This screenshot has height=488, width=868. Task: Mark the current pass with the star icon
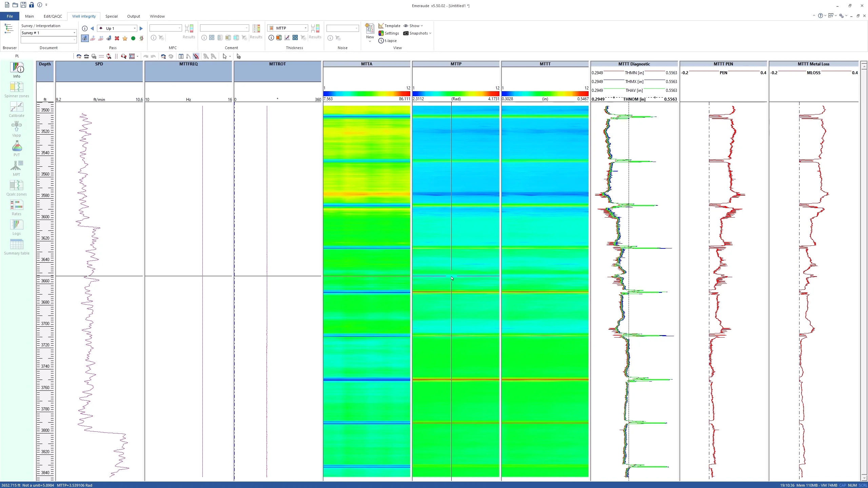point(125,38)
